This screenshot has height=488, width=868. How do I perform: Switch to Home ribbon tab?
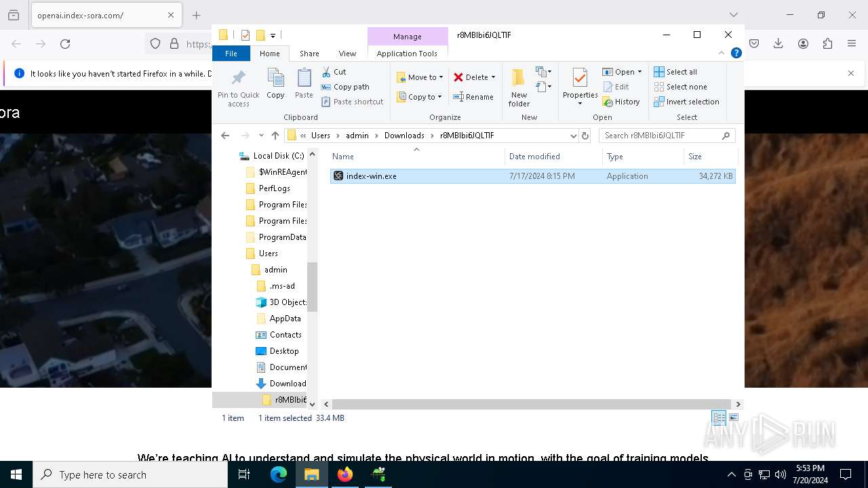pos(269,54)
